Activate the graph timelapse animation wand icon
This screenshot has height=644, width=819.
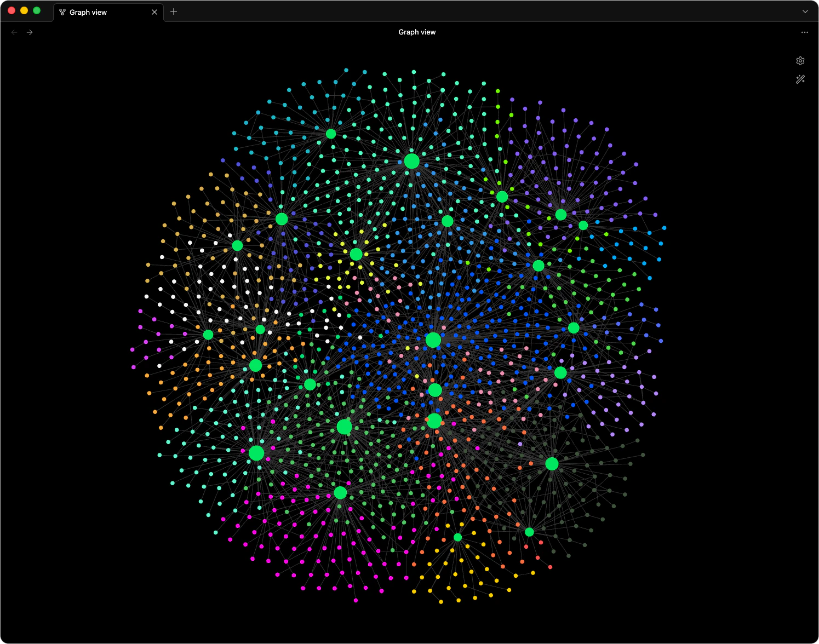pyautogui.click(x=800, y=79)
